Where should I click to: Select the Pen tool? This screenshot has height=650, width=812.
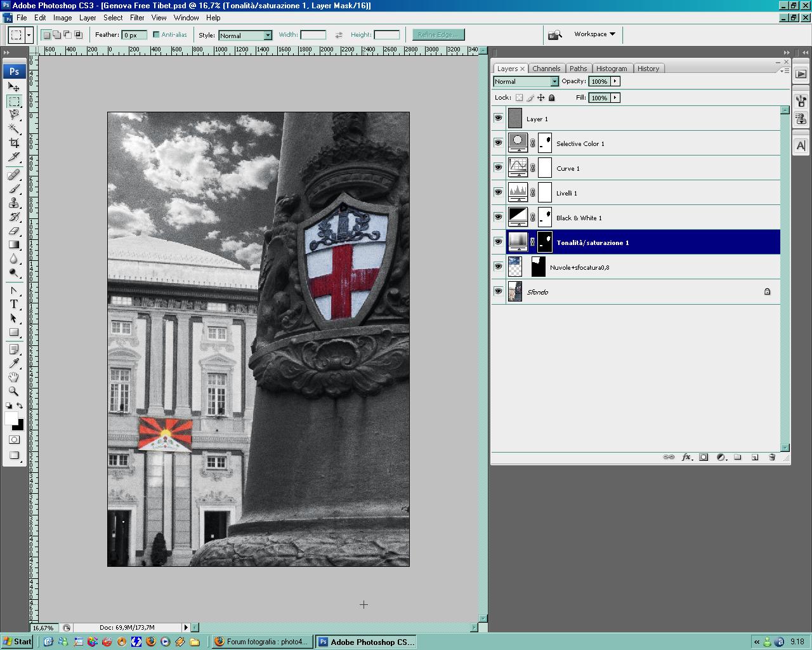14,291
